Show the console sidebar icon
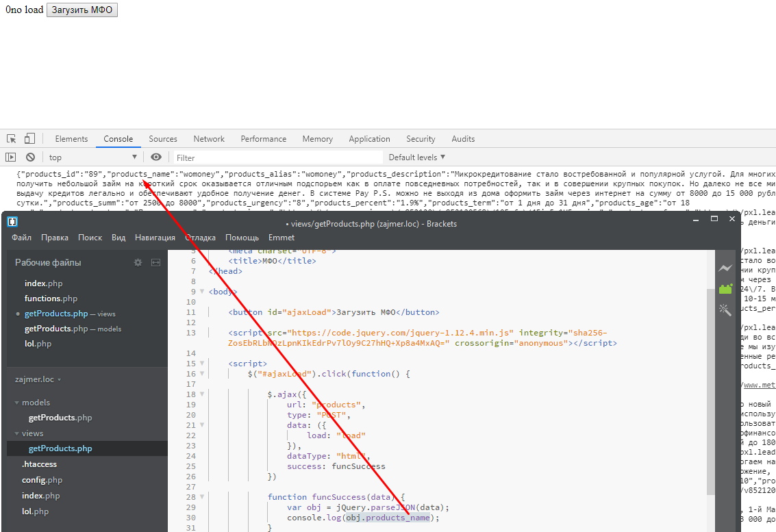776x532 pixels. coord(11,157)
